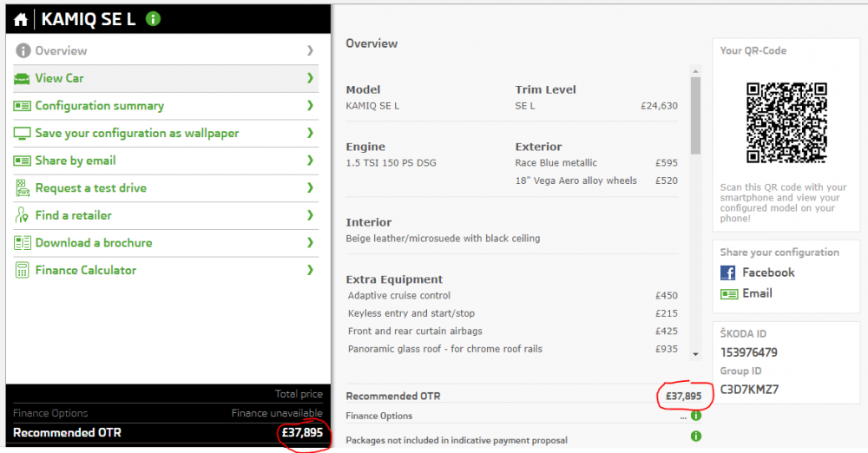Click the overview scrollbar thumb

pyautogui.click(x=696, y=115)
